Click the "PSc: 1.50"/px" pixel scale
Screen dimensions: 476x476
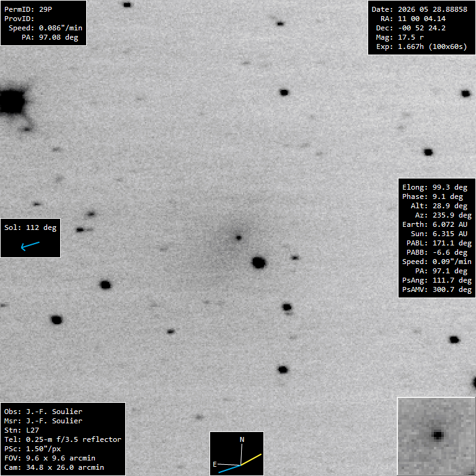32,449
